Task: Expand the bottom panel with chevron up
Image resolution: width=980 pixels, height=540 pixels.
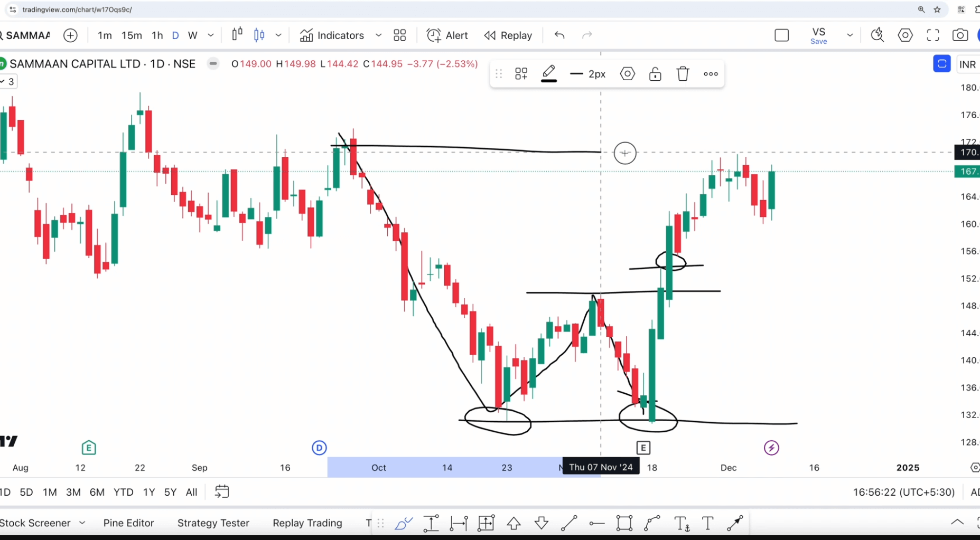Action: pos(957,523)
